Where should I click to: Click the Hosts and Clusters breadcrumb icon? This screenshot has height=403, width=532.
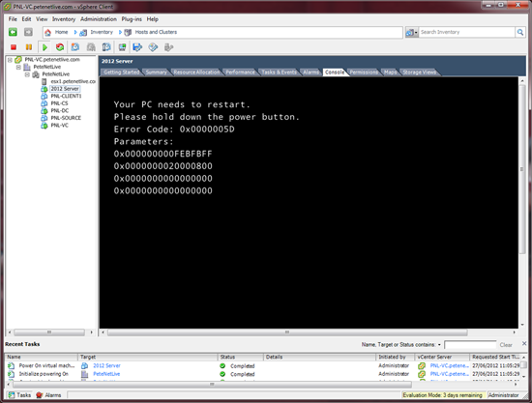coord(128,33)
